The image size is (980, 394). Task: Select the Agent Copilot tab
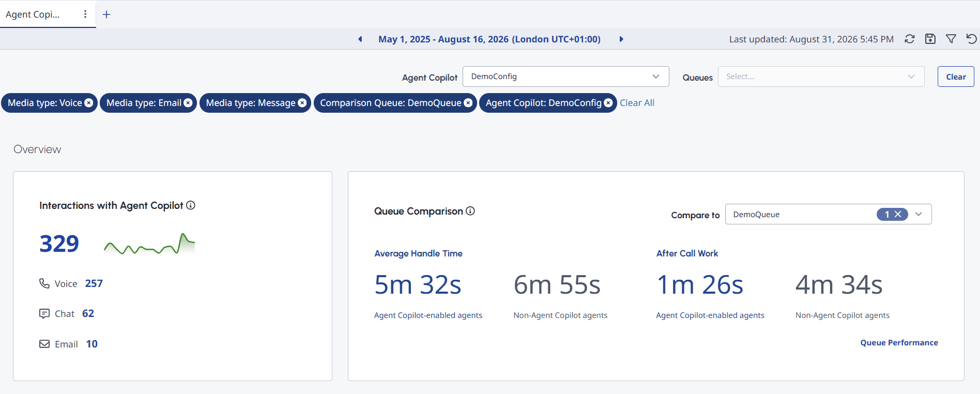click(33, 14)
